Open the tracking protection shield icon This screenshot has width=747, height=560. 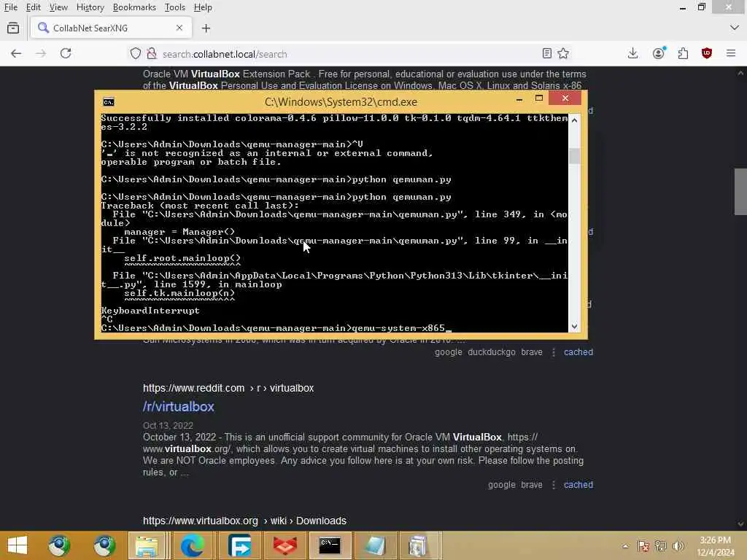[x=136, y=53]
